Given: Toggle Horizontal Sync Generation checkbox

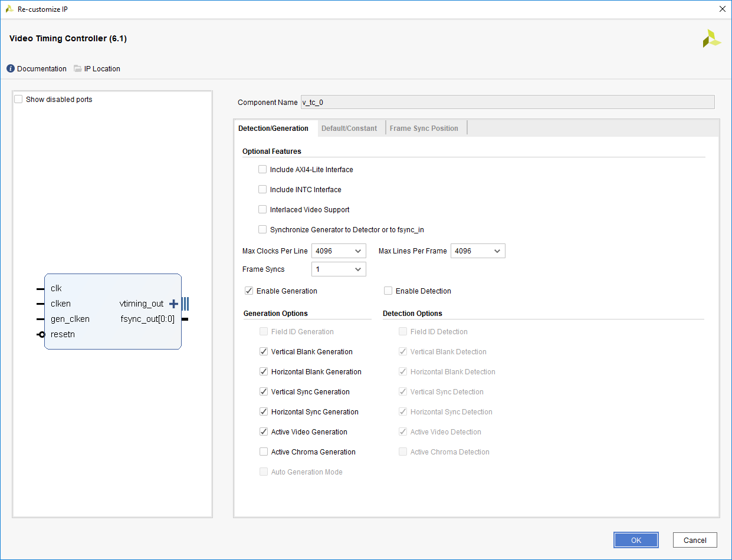Looking at the screenshot, I should [x=264, y=411].
